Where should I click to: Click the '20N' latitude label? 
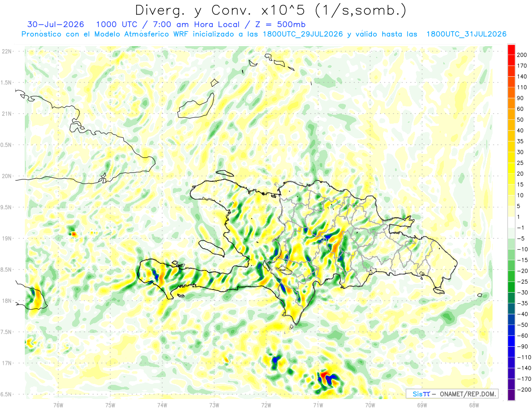[7, 176]
